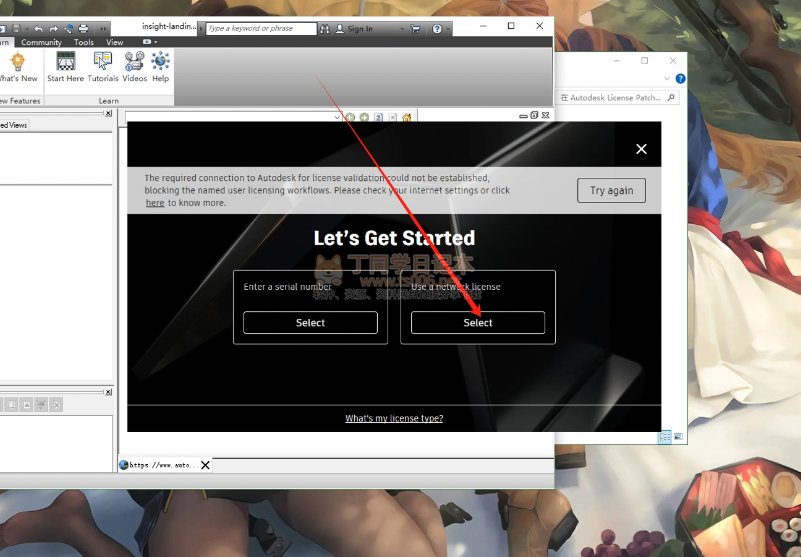Click the browser Stop icon
The image size is (801, 557).
392,118
